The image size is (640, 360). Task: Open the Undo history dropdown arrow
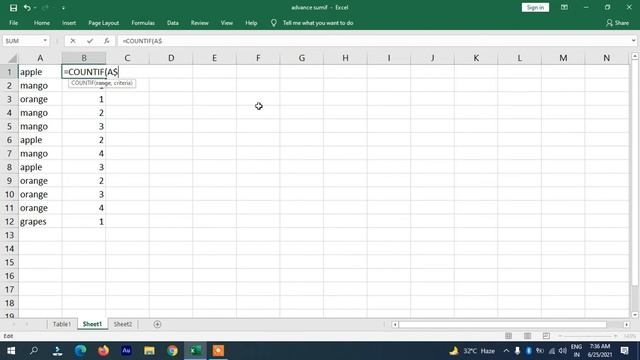pyautogui.click(x=35, y=8)
